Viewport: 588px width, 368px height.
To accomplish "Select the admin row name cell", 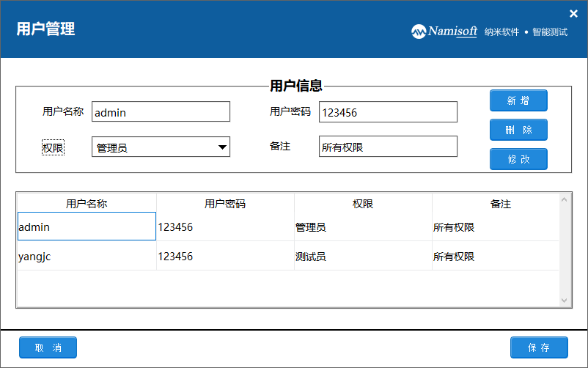I will click(x=87, y=227).
